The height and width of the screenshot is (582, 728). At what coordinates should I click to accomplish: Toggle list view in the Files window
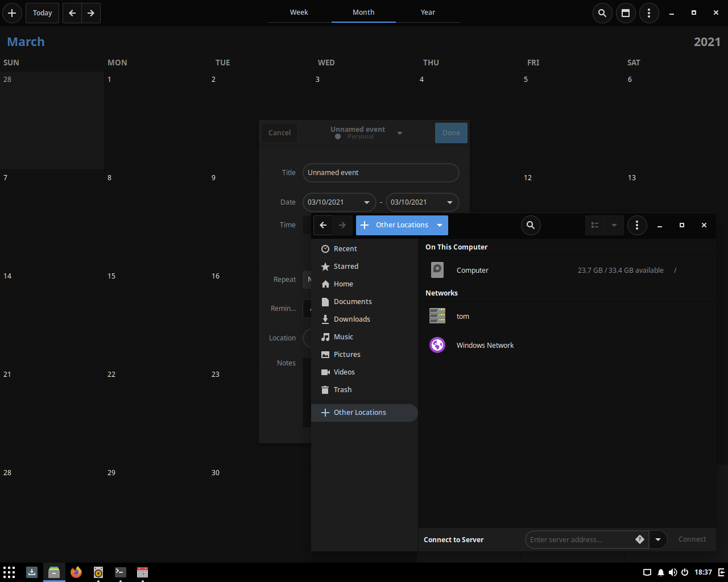(x=595, y=225)
